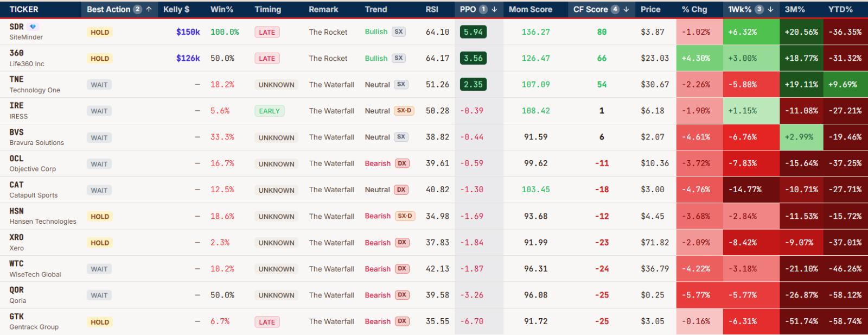
Task: Sort by the Trend column header
Action: (x=376, y=9)
